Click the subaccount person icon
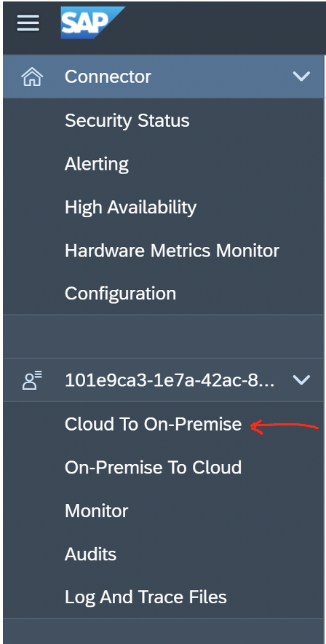326x644 pixels. pyautogui.click(x=32, y=380)
